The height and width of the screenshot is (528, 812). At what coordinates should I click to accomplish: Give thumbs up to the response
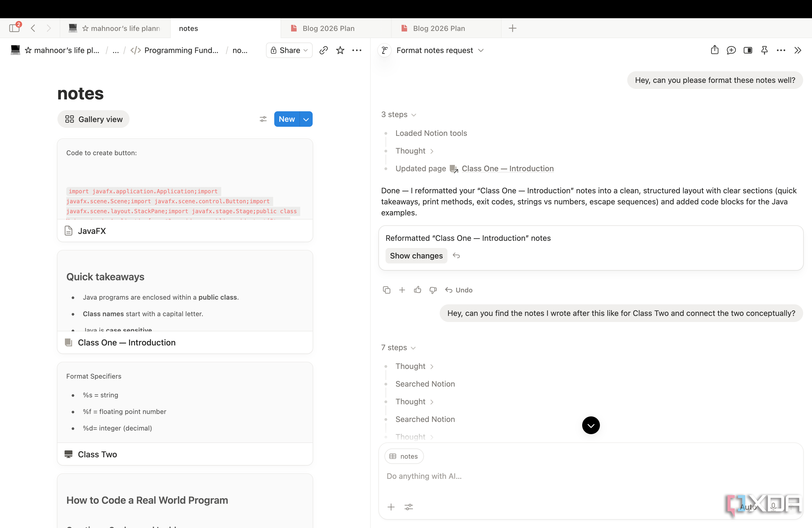(x=418, y=290)
